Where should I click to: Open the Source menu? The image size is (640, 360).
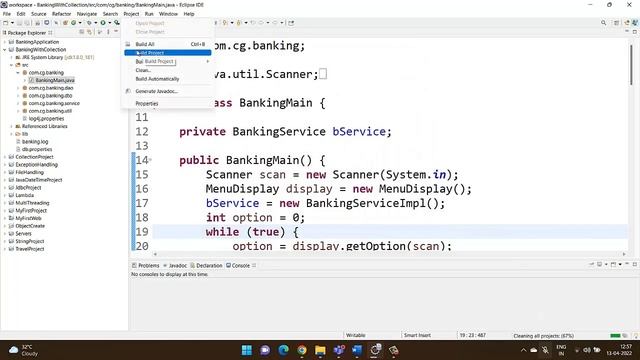pos(39,14)
